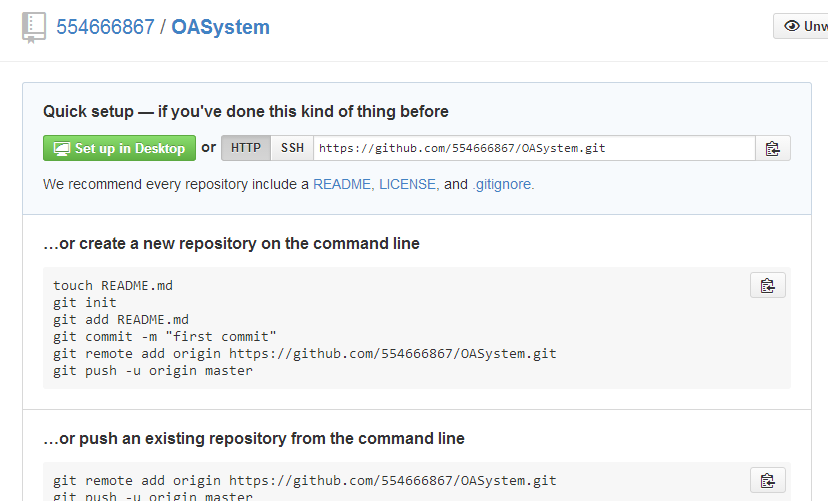
Task: Copy the clone URL to clipboard
Action: point(772,148)
